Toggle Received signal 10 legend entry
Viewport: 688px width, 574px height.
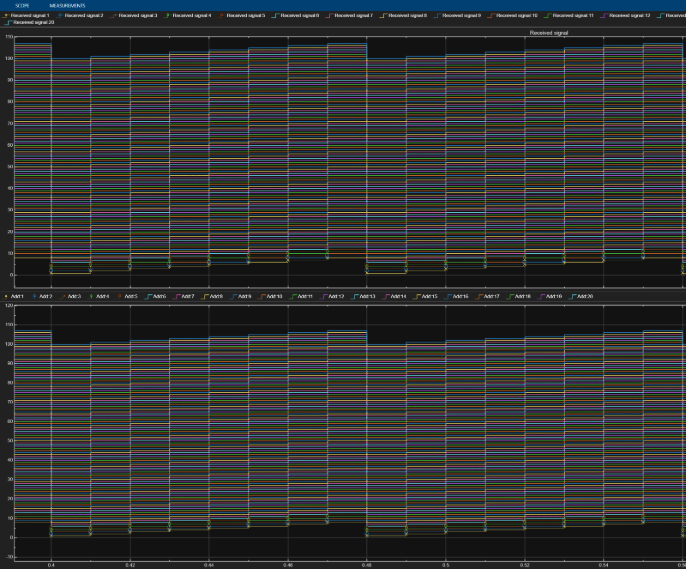[521, 16]
